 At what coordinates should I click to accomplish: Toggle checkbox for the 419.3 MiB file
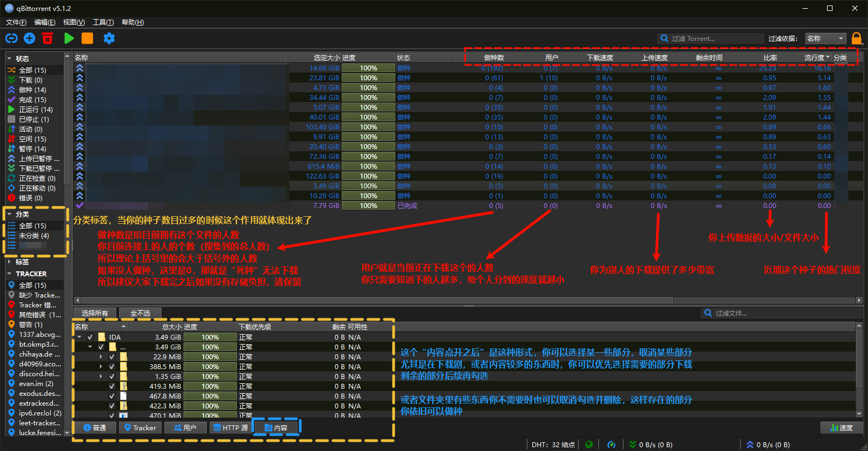[112, 386]
